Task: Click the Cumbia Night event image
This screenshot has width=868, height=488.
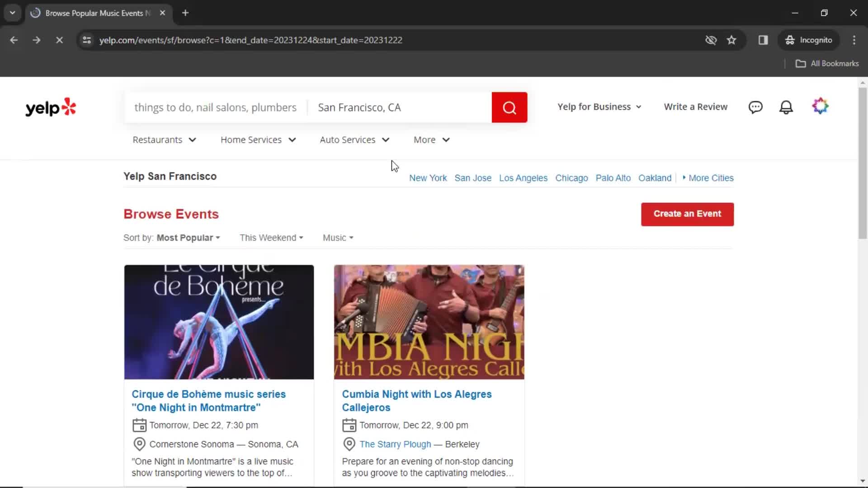Action: tap(429, 322)
